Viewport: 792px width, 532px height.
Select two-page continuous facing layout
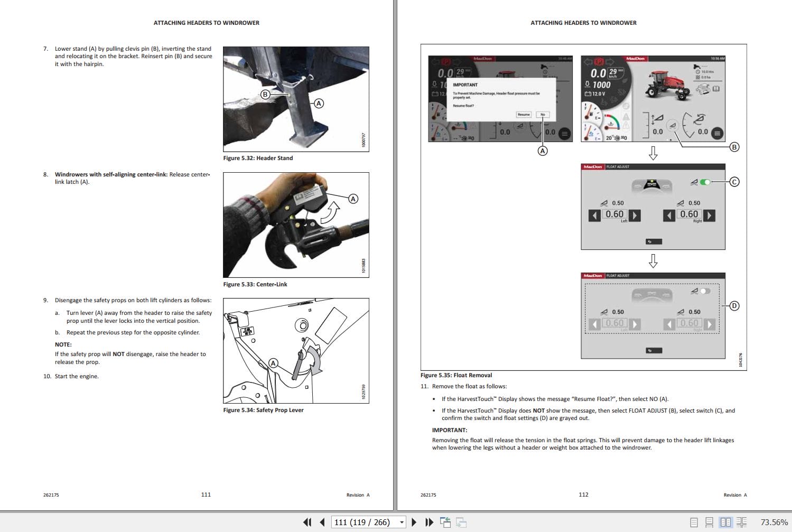tap(742, 522)
